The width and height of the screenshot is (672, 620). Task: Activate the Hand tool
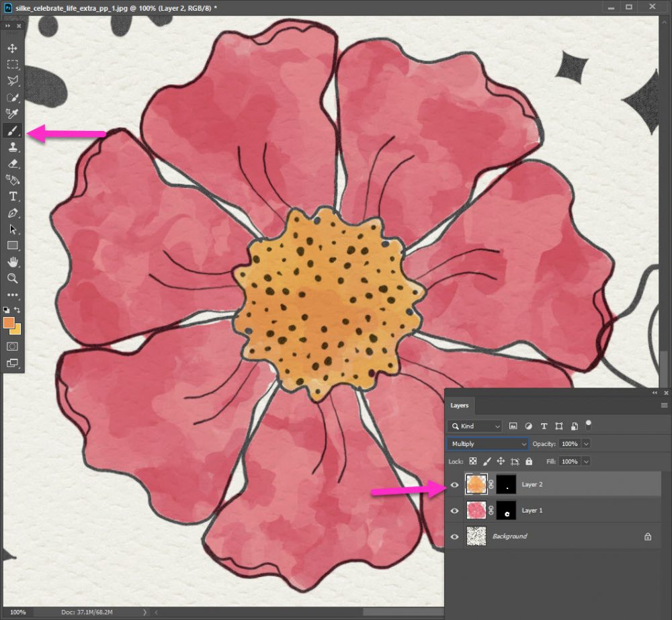pyautogui.click(x=13, y=262)
